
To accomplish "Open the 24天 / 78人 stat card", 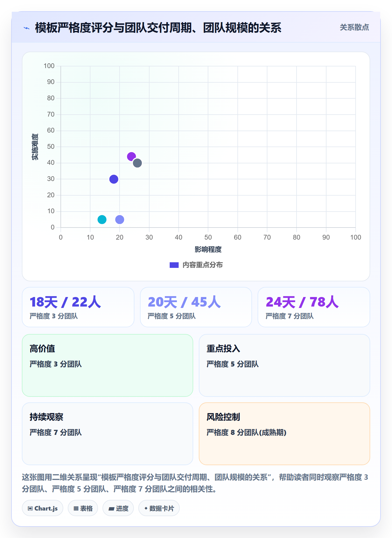I will click(x=314, y=307).
